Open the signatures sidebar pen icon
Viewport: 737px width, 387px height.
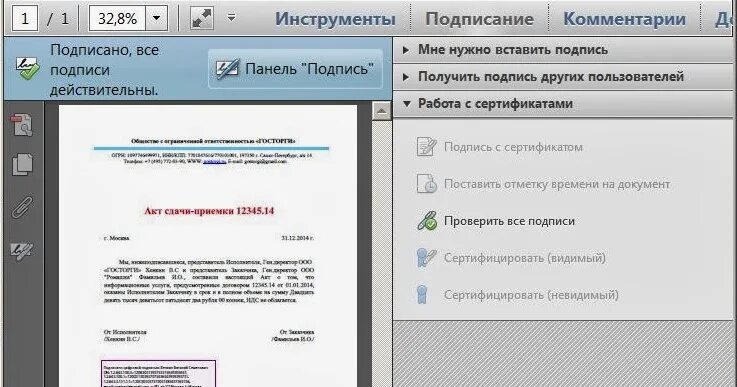tap(22, 250)
